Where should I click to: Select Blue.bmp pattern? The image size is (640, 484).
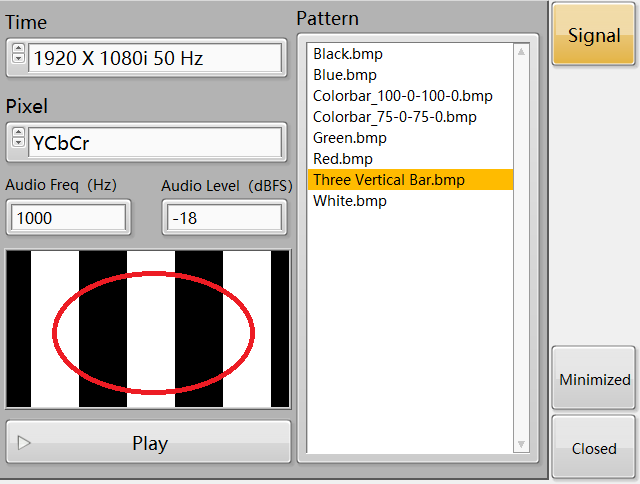tap(343, 75)
